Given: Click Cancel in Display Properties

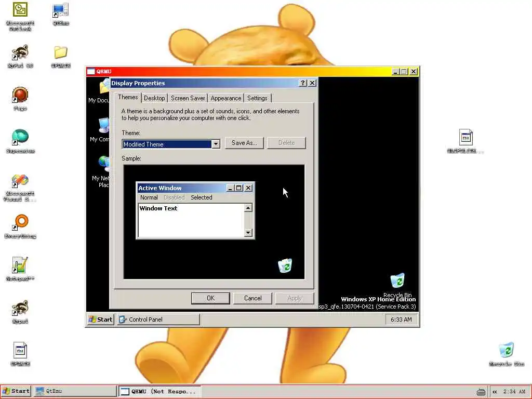Looking at the screenshot, I should 253,298.
